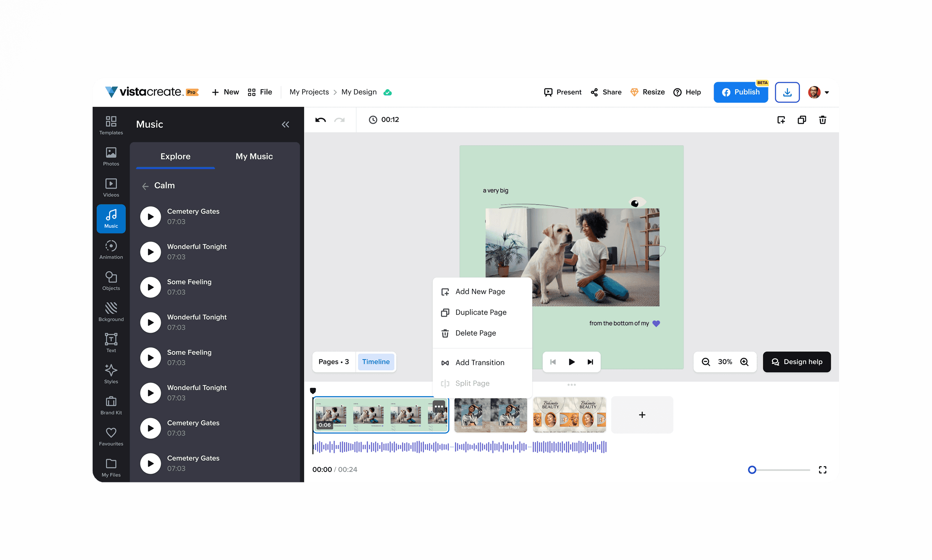
Task: Play the first Cemetery Gates track
Action: coord(150,217)
